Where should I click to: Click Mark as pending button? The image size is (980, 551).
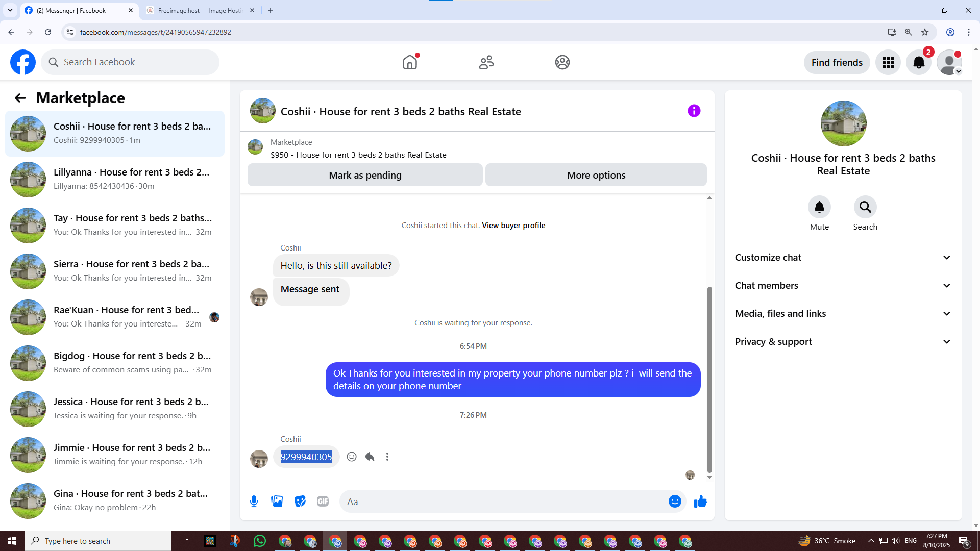tap(365, 175)
